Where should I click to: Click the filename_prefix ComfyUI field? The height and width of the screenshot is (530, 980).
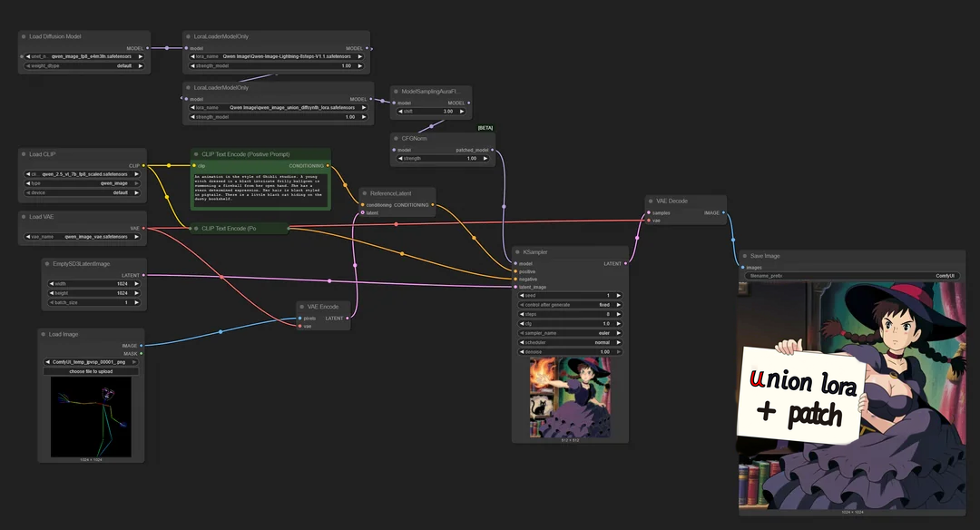click(852, 276)
